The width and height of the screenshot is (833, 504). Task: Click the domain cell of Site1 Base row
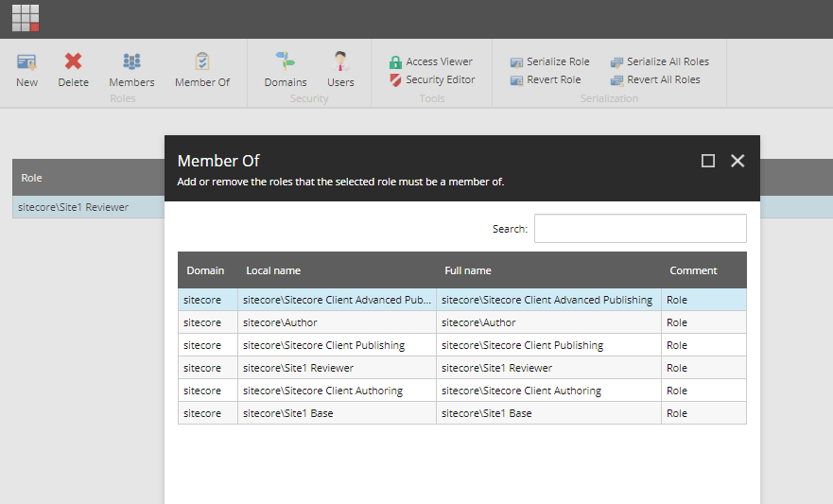pos(208,413)
